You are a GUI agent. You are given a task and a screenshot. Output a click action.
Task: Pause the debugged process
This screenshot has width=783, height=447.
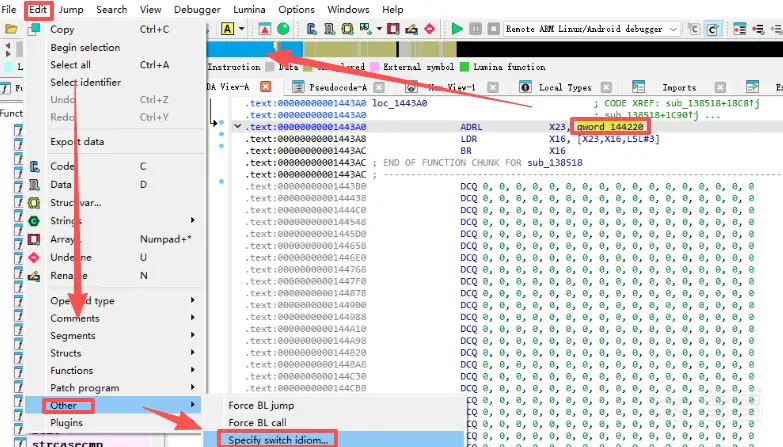[x=475, y=29]
